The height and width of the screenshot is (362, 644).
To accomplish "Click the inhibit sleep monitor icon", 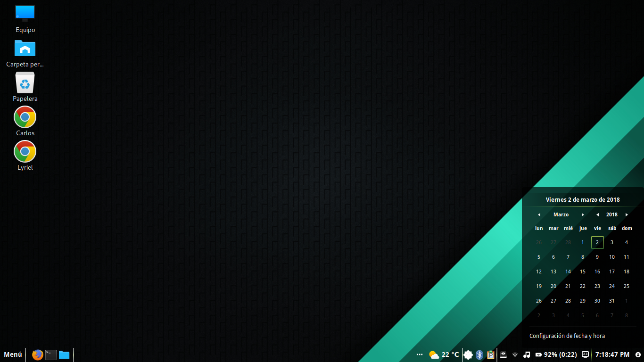I will (585, 354).
